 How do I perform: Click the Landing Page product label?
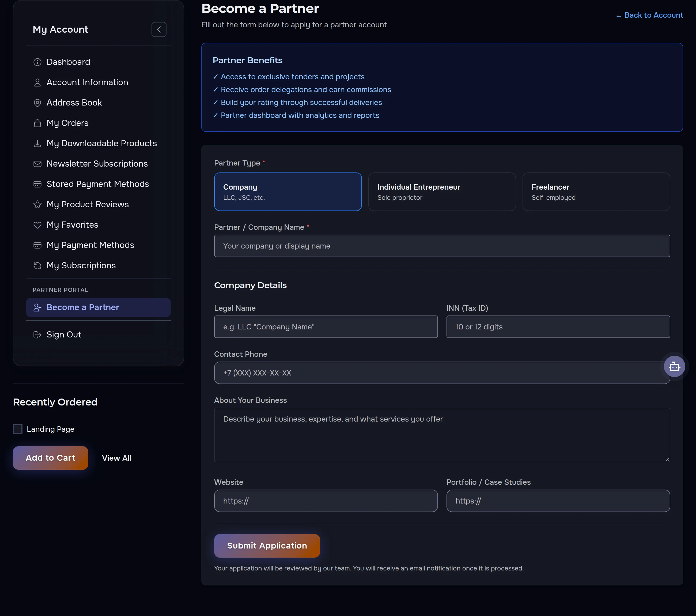(x=50, y=429)
